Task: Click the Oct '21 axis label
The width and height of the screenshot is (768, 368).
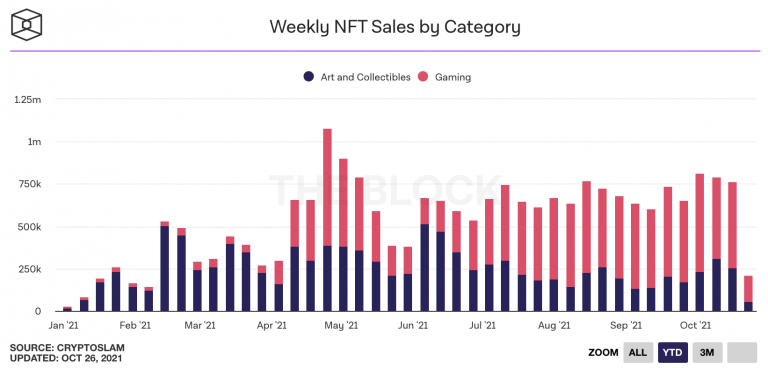Action: click(x=696, y=325)
